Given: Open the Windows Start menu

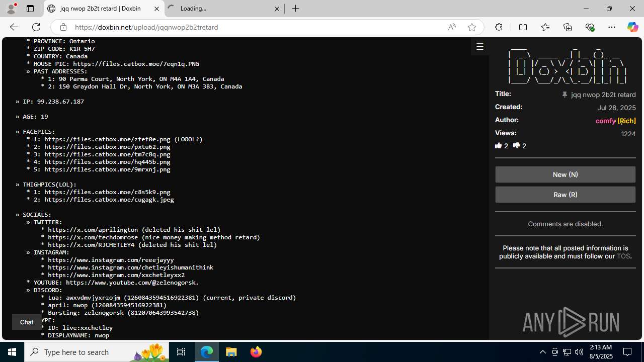Looking at the screenshot, I should (x=12, y=352).
